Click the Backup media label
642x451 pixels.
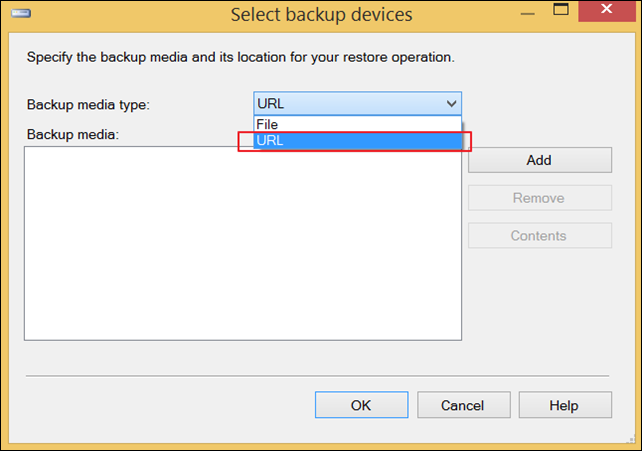73,134
